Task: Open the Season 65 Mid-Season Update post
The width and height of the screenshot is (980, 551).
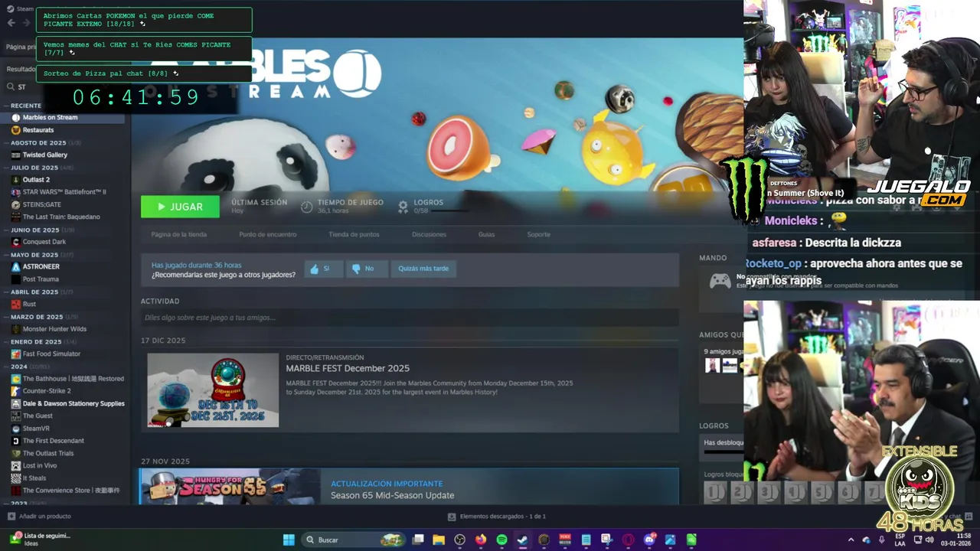Action: (x=392, y=495)
